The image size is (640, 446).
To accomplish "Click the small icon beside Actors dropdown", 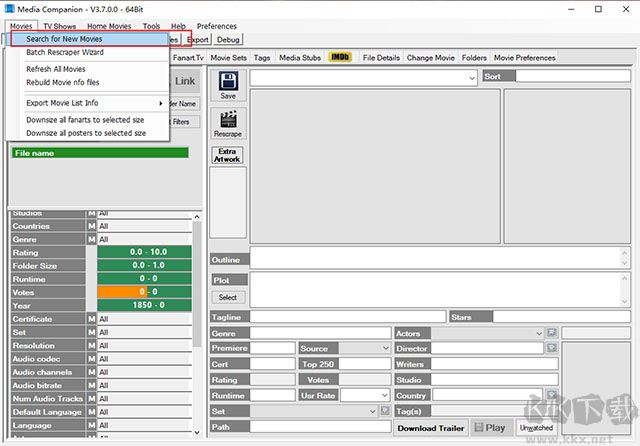I will tap(551, 332).
